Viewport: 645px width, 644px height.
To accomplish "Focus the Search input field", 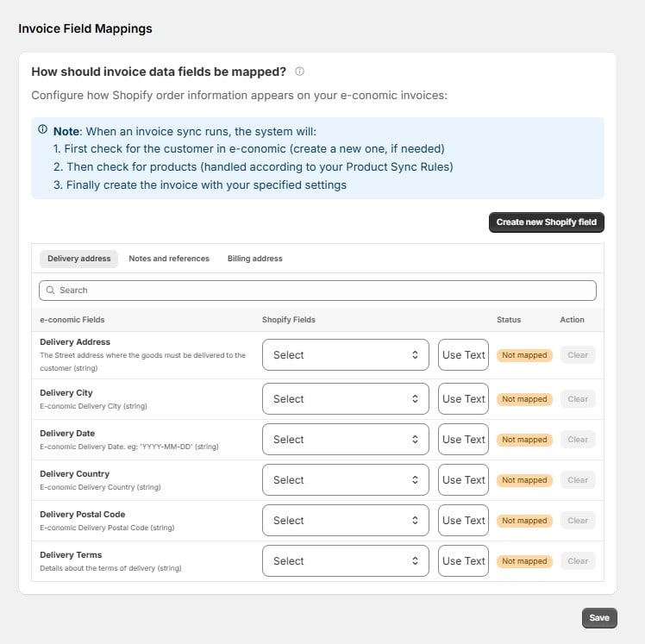I will [x=317, y=291].
